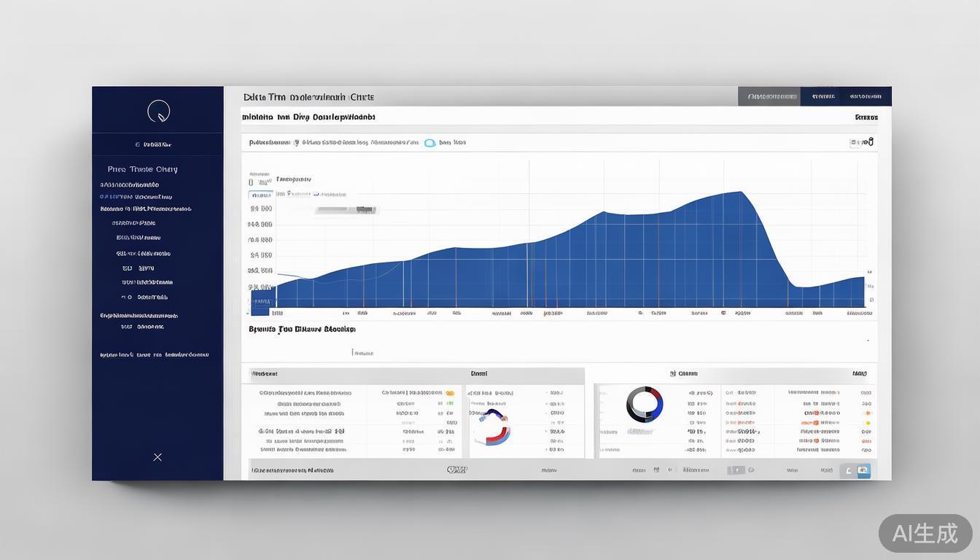
Task: Click the circular logo in sidebar header
Action: (x=158, y=112)
